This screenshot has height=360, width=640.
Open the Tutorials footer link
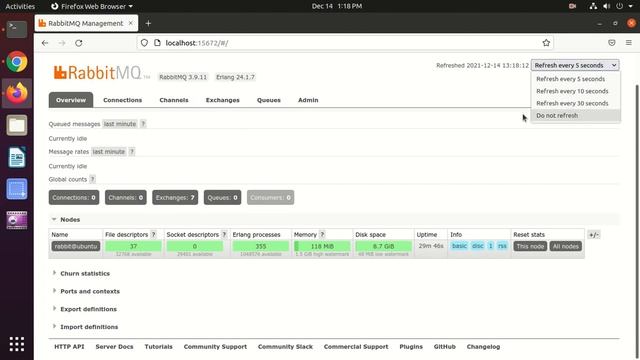[x=158, y=347]
